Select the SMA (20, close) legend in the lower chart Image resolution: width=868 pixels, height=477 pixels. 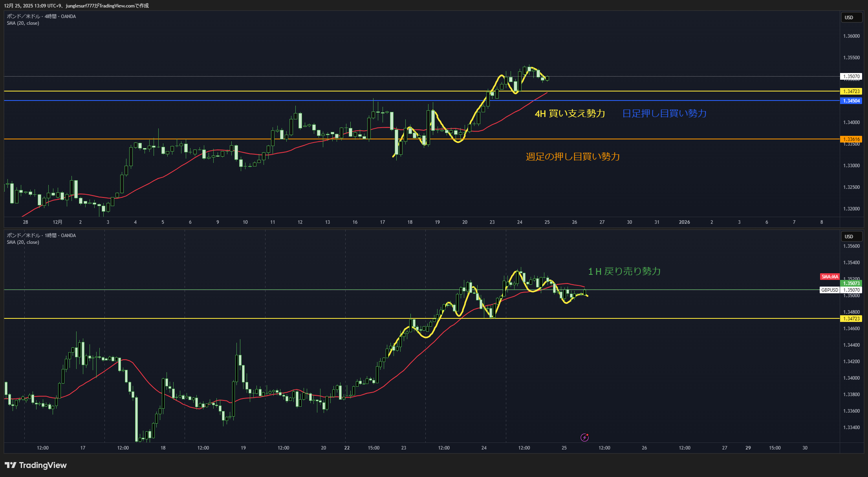(x=23, y=242)
